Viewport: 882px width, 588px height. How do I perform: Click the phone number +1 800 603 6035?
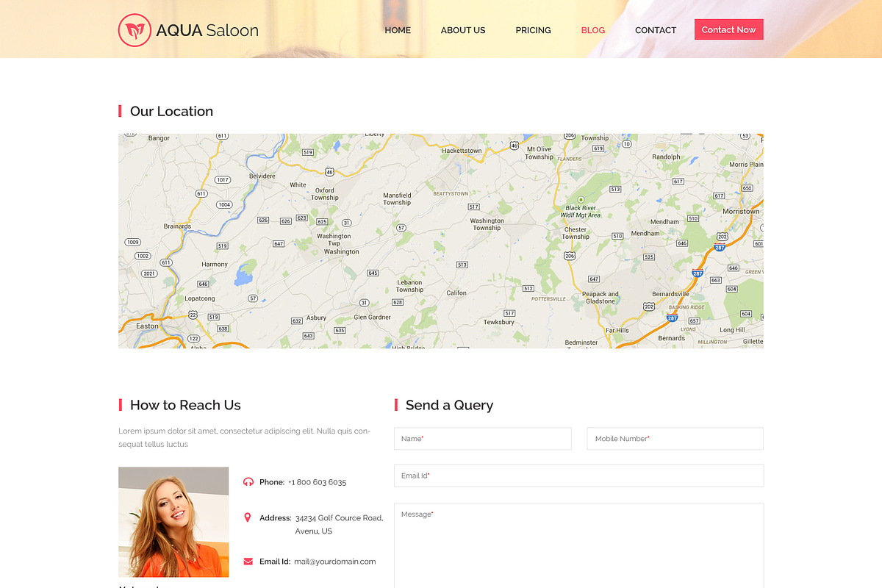317,482
